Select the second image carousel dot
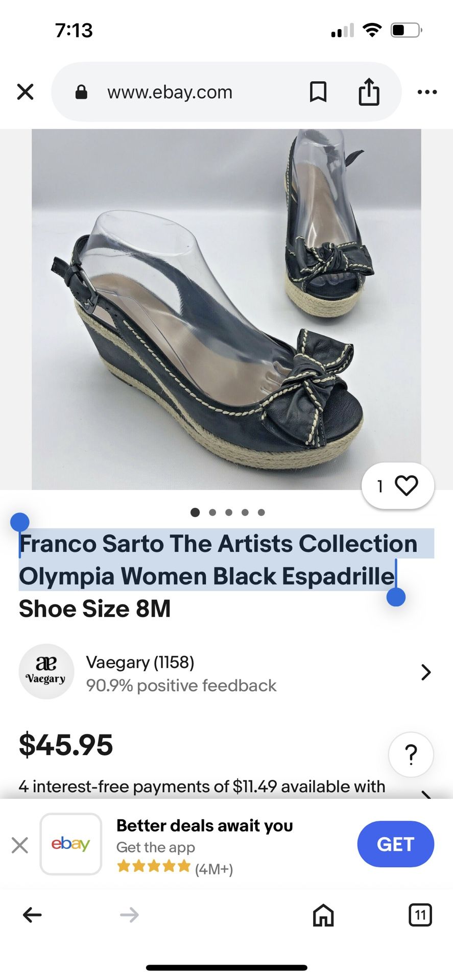The height and width of the screenshot is (980, 453). click(212, 512)
